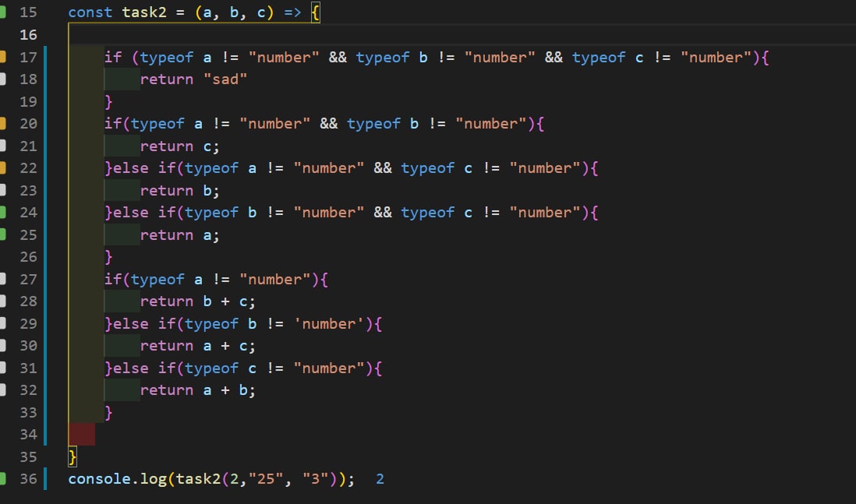856x504 pixels.
Task: Click the if keyword on line 20
Action: coord(113,124)
